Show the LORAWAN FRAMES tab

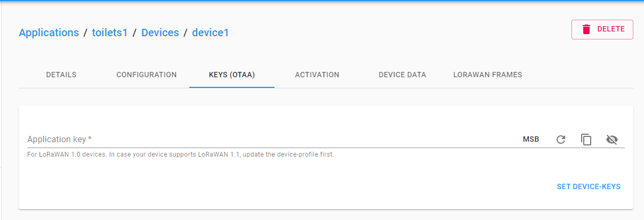488,75
